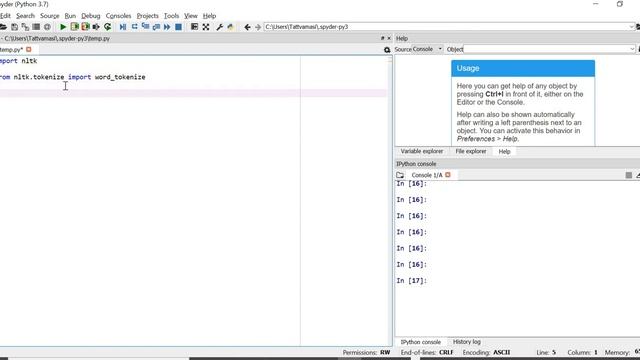Open Preferences with the wrench icon
The image size is (640, 360).
tap(219, 27)
